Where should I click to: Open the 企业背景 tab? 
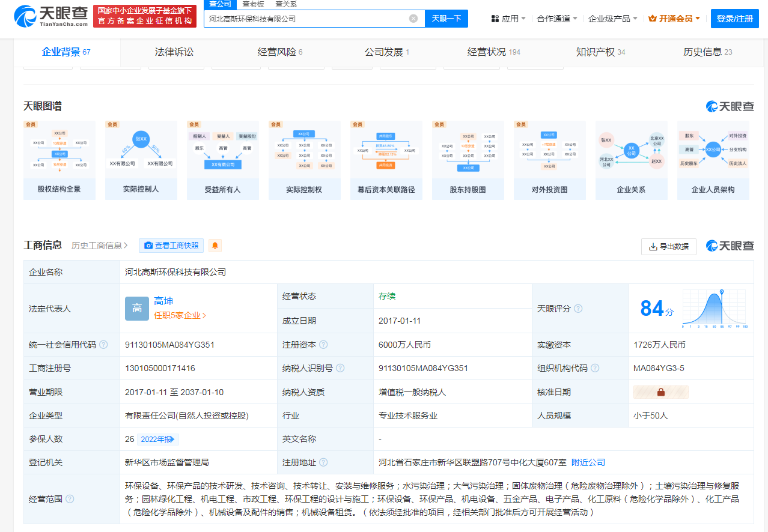pos(66,52)
